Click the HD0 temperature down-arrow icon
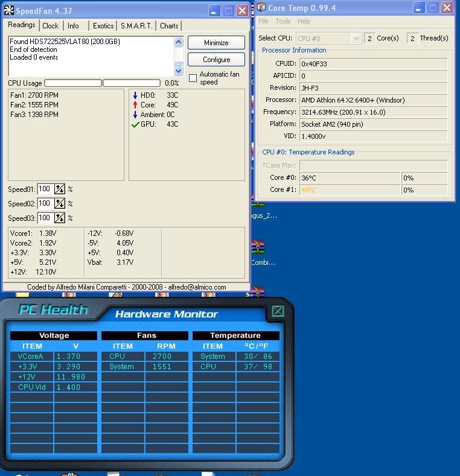Image resolution: width=460 pixels, height=476 pixels. click(x=135, y=95)
